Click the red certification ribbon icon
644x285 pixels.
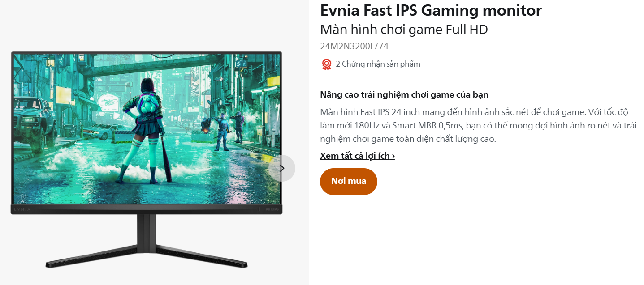(326, 64)
